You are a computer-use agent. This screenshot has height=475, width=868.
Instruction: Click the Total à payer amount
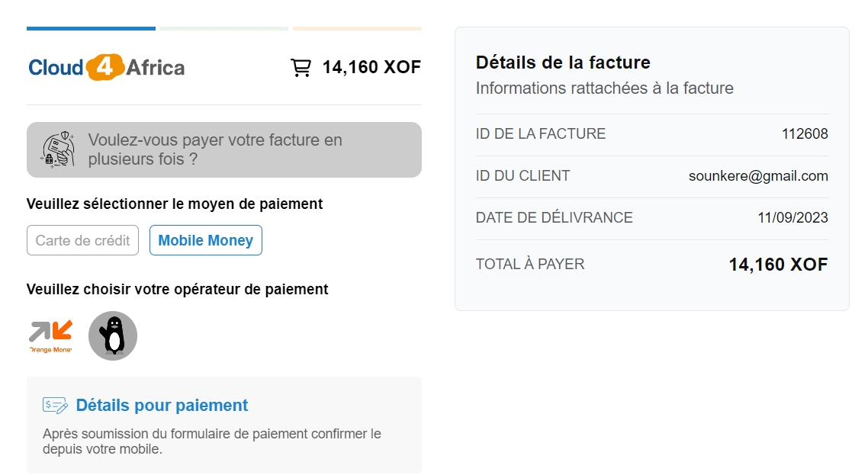pyautogui.click(x=778, y=265)
